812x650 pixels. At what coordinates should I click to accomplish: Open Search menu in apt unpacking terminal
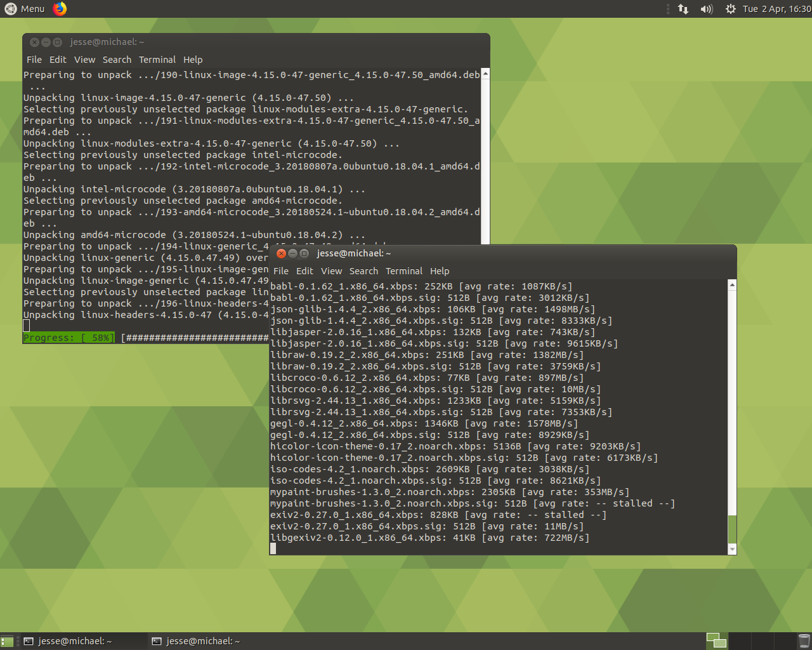[x=117, y=60]
